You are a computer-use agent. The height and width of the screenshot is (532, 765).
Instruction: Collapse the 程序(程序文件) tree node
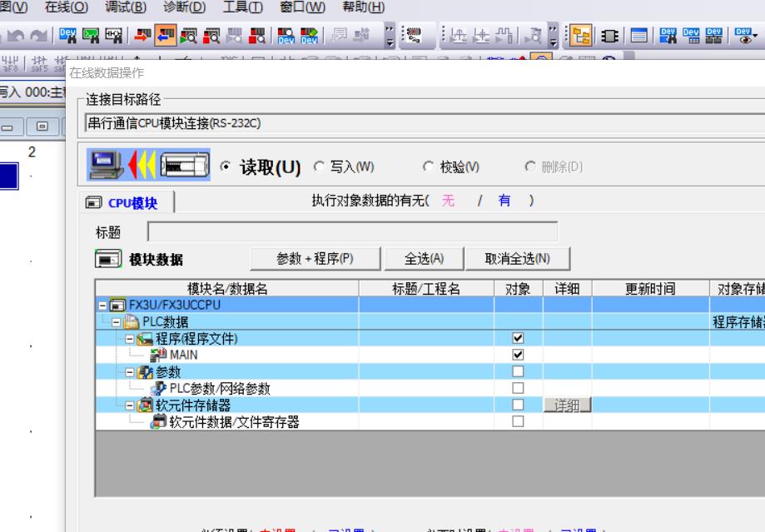coord(130,338)
